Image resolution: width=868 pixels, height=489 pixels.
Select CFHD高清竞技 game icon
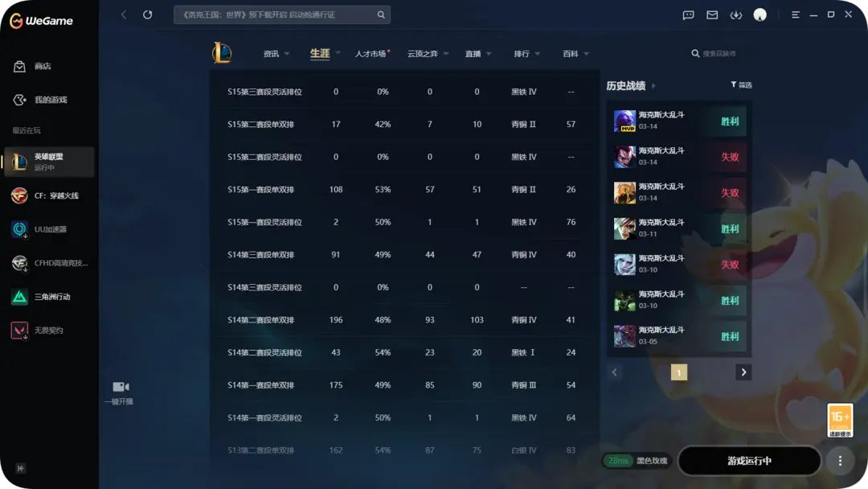pos(19,263)
